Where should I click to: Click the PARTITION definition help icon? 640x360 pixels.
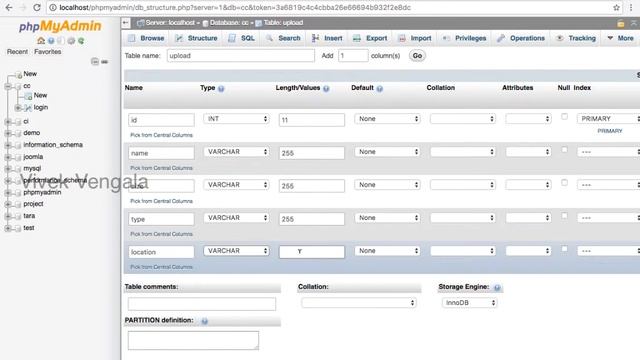pyautogui.click(x=204, y=321)
